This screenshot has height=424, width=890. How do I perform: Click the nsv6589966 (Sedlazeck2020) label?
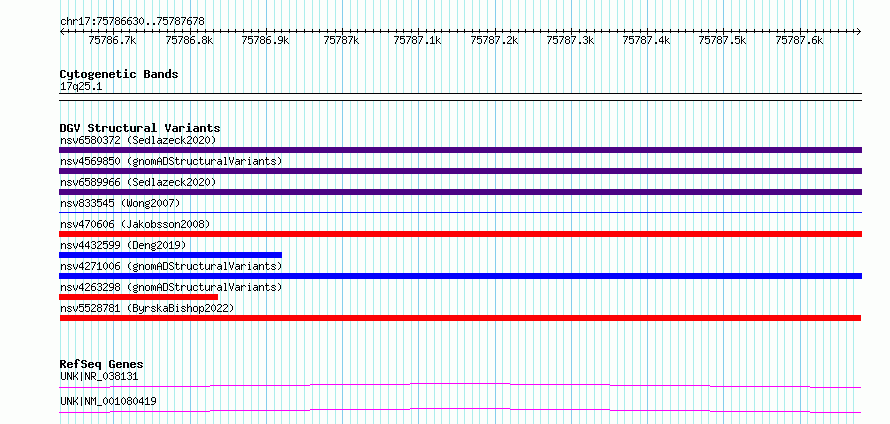click(x=138, y=182)
